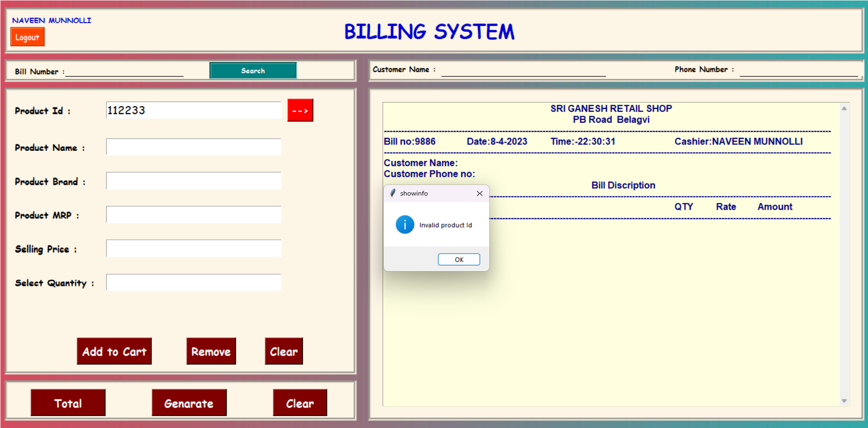868x428 pixels.
Task: Close the showinfo dialog with X
Action: [x=480, y=193]
